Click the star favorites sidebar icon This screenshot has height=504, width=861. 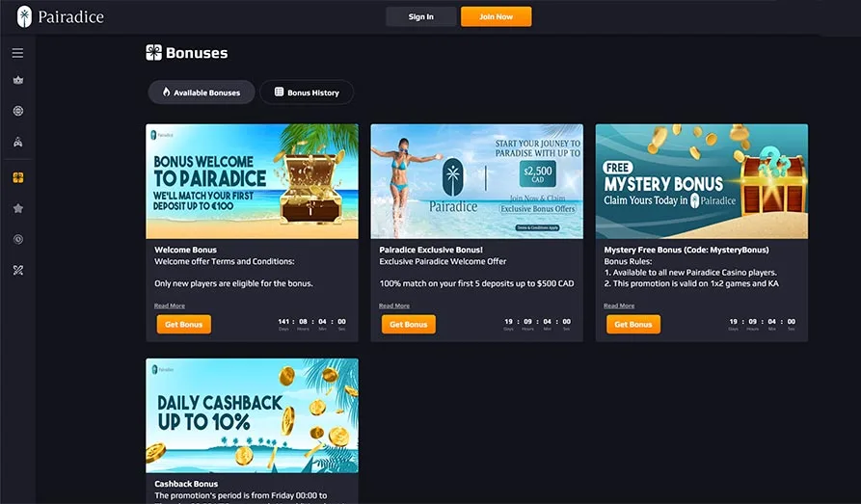click(18, 208)
